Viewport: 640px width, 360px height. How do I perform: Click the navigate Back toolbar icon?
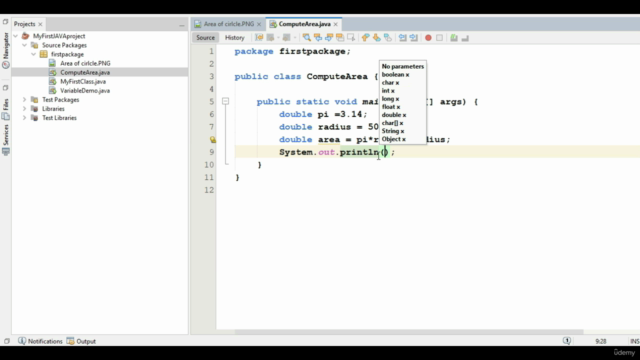(270, 38)
